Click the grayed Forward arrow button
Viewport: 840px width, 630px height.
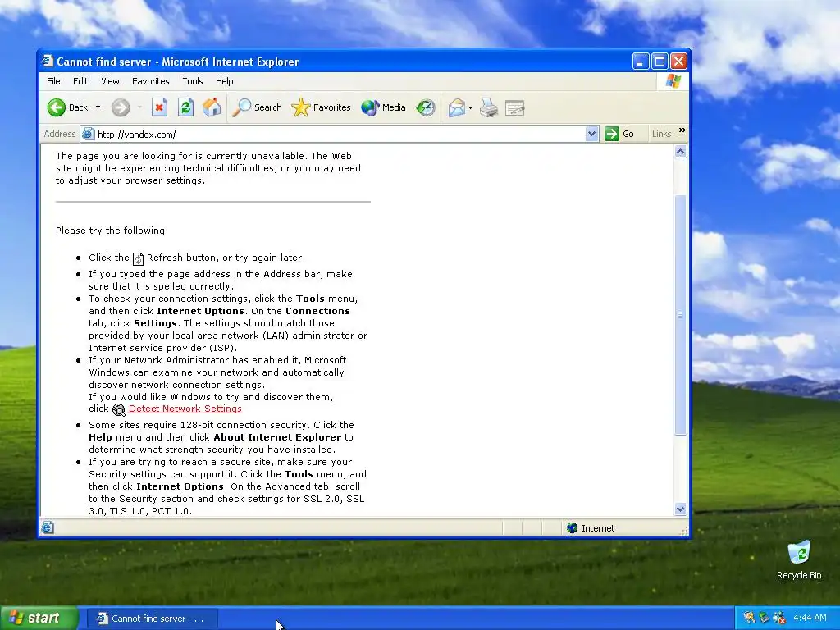[x=121, y=107]
